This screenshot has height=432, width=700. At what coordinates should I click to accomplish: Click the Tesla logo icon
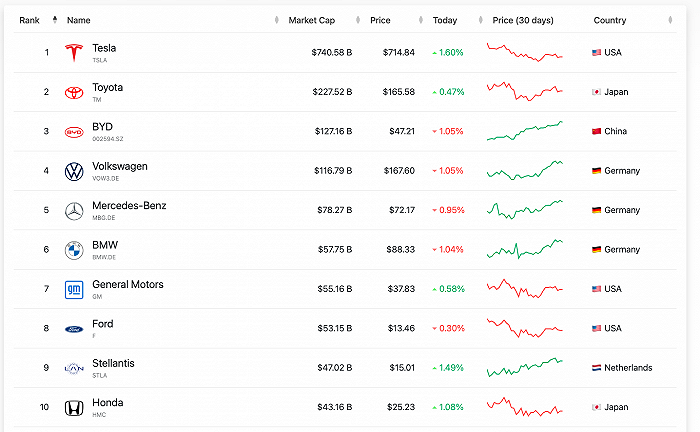tap(73, 52)
